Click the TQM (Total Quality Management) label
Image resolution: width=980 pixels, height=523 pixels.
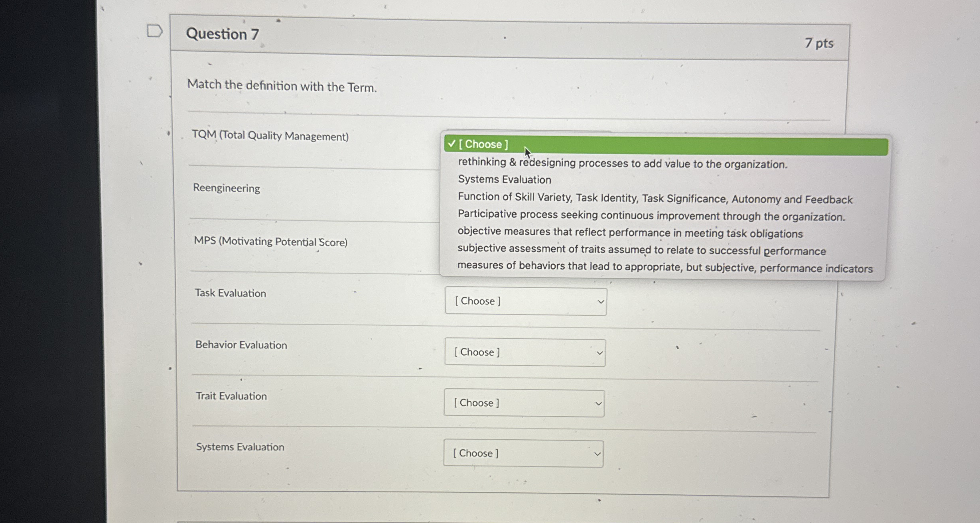click(271, 136)
